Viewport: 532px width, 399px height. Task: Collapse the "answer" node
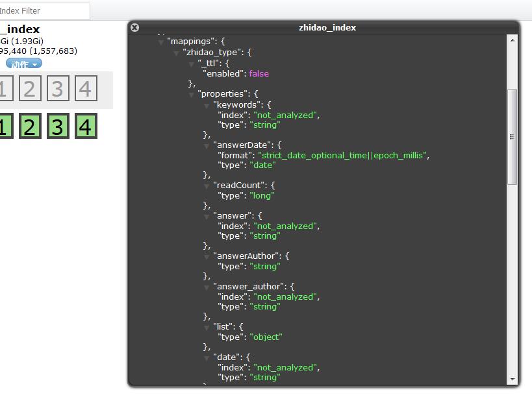[x=207, y=217]
